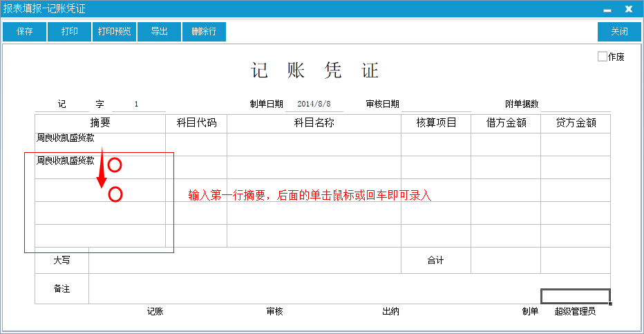
Task: Click the 保存 button
Action: pyautogui.click(x=25, y=32)
